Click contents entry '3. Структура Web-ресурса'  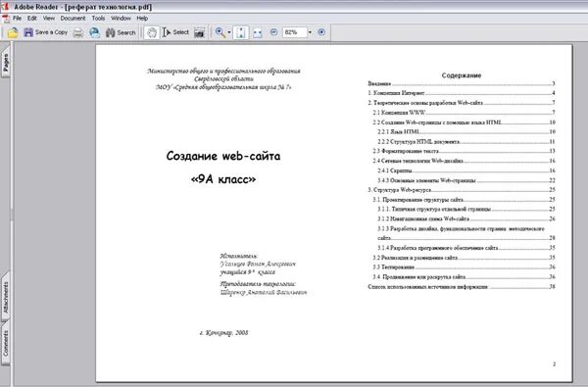[x=462, y=190]
